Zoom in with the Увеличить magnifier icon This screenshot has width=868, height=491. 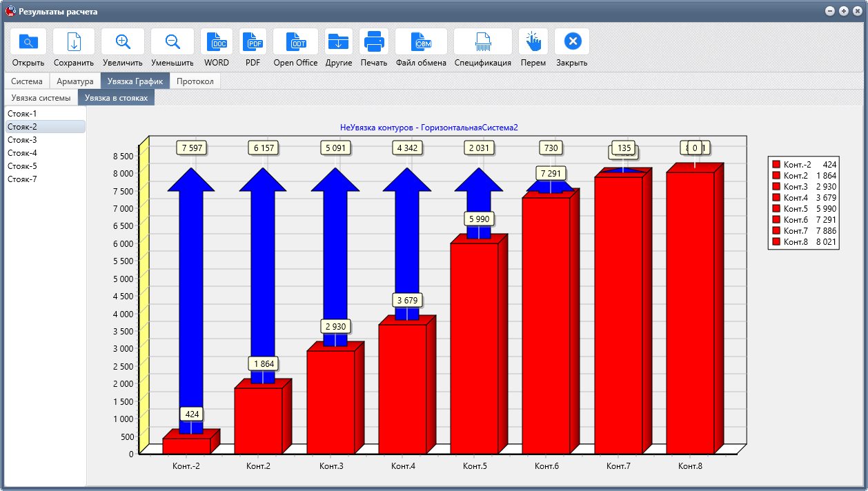tap(123, 41)
